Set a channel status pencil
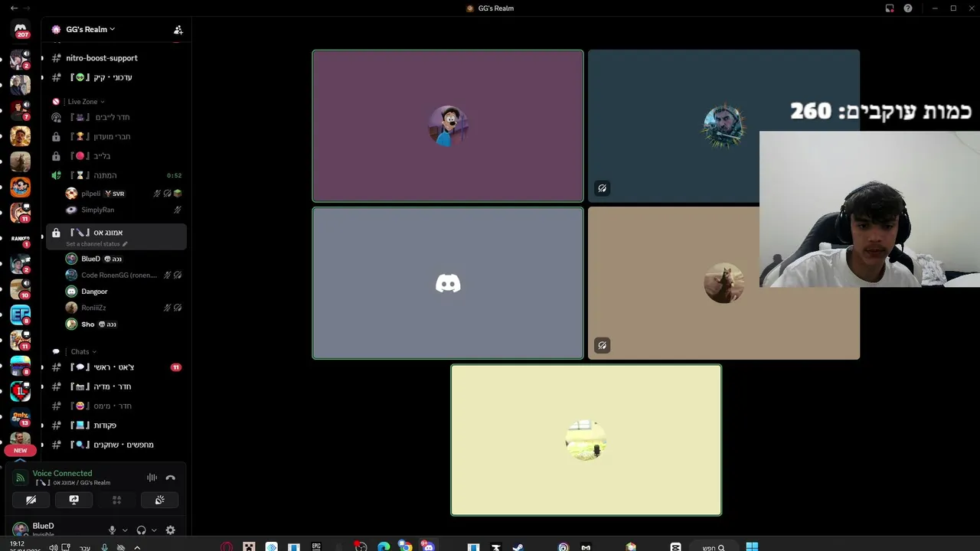 (125, 244)
